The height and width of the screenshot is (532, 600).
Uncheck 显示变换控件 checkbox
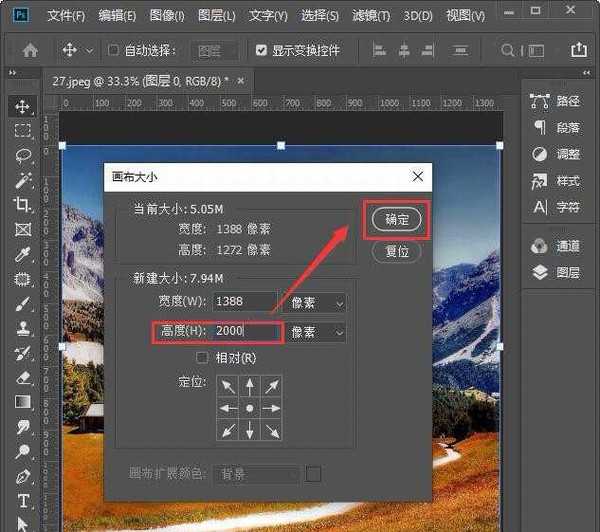(x=261, y=50)
